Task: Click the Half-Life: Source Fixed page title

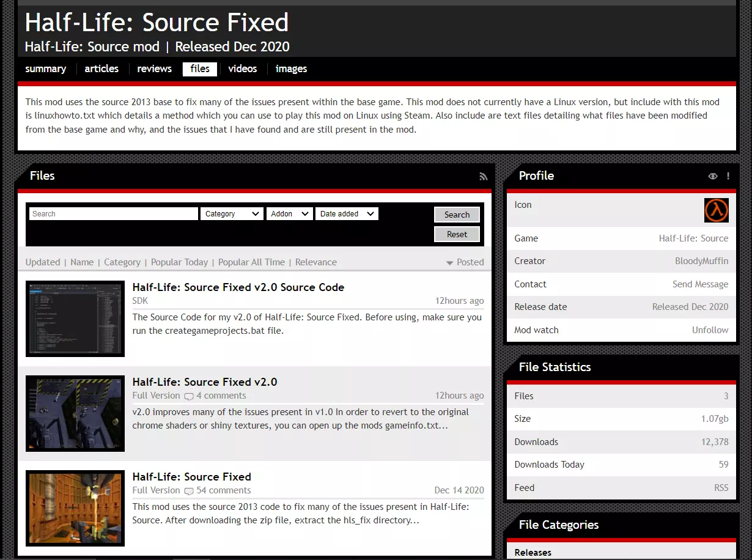Action: pyautogui.click(x=157, y=23)
